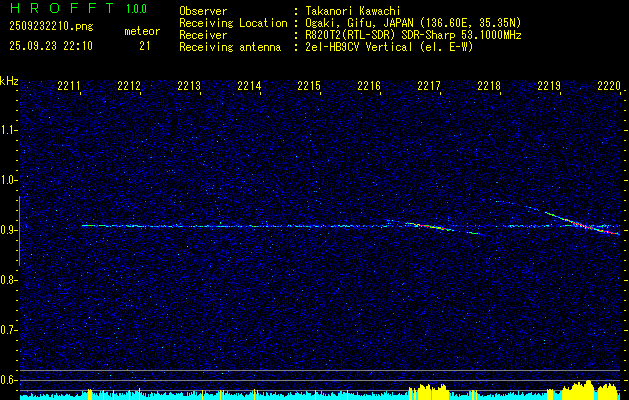Click the Observer label
629x400 pixels.
(203, 11)
